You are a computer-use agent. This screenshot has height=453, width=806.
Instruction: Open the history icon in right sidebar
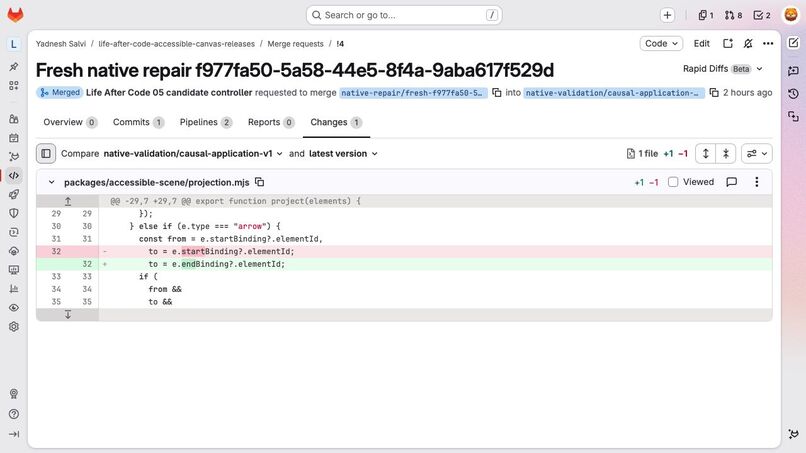click(793, 94)
